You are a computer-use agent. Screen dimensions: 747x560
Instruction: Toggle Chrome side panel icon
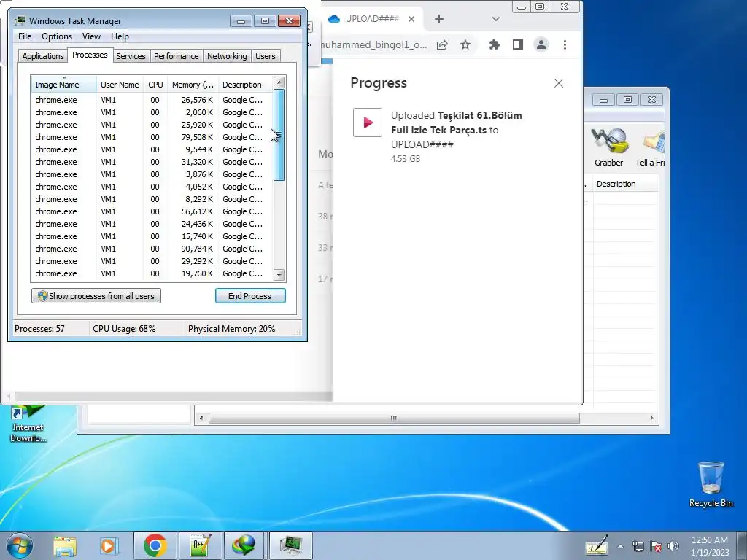(518, 44)
